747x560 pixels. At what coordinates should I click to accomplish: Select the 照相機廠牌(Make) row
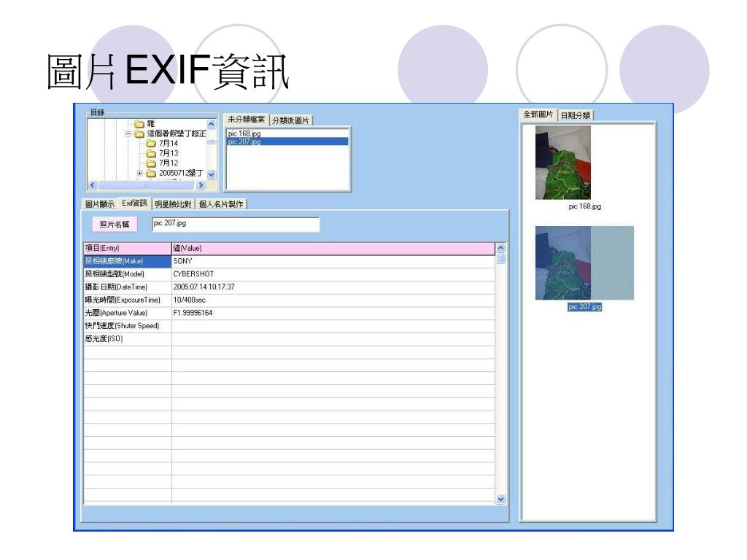click(x=127, y=261)
